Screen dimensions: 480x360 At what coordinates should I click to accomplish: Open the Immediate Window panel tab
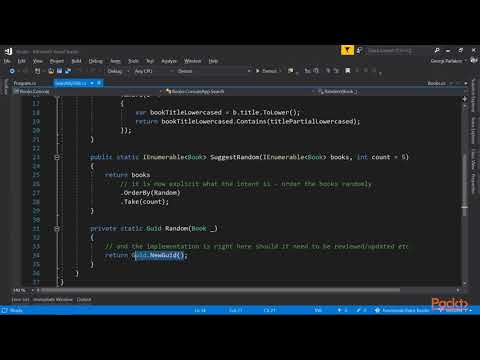pyautogui.click(x=53, y=299)
